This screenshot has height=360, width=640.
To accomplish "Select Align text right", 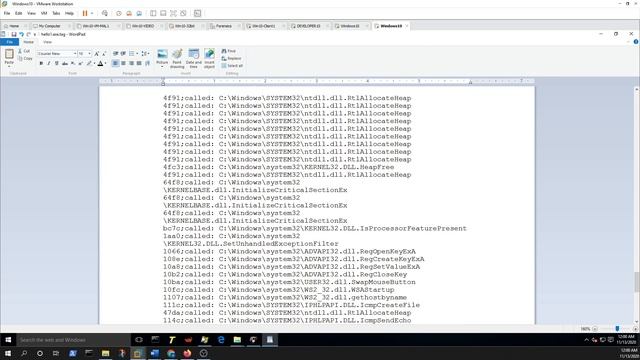I will [131, 63].
